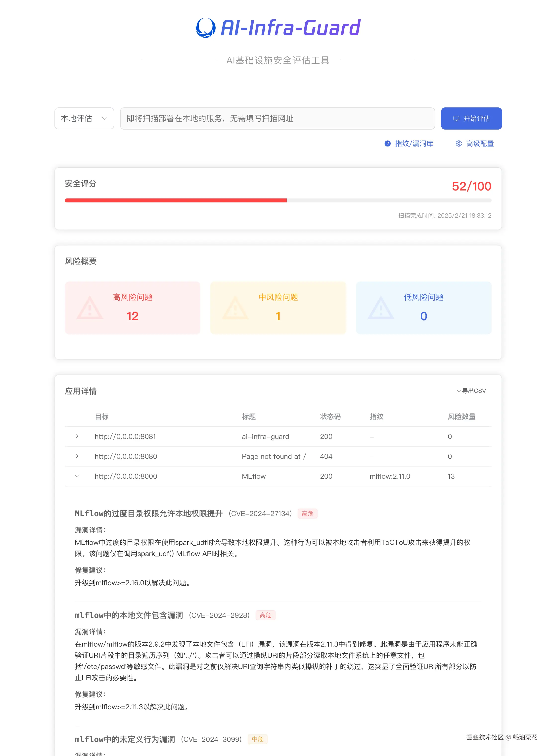This screenshot has height=756, width=553.
Task: Select the 中风险问题 card showing 1
Action: 278,307
